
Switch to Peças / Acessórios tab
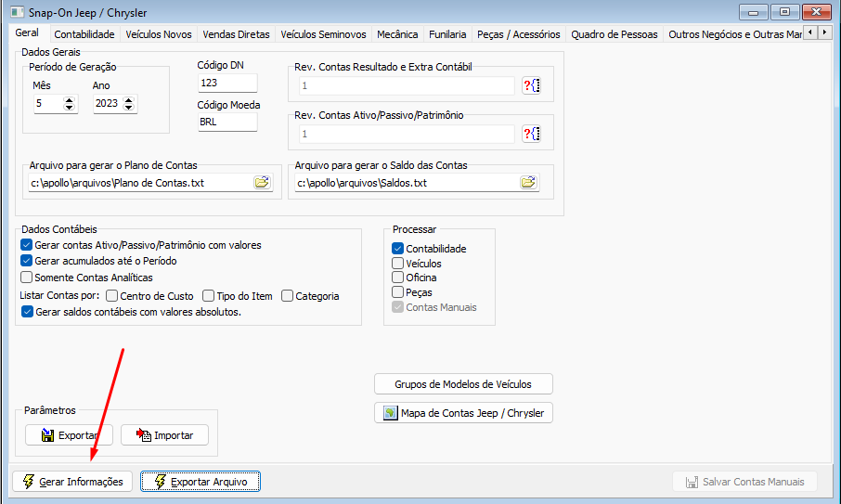(x=518, y=34)
